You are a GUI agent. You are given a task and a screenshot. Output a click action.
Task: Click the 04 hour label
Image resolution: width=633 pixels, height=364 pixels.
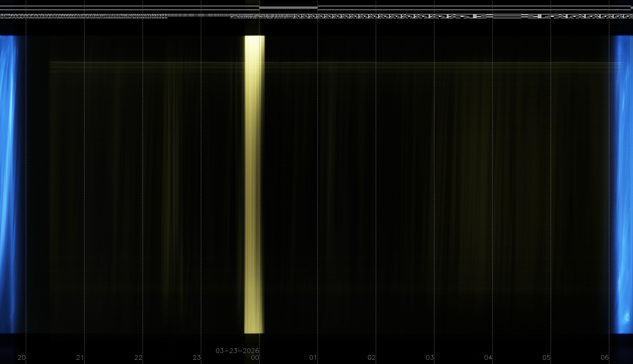[488, 357]
